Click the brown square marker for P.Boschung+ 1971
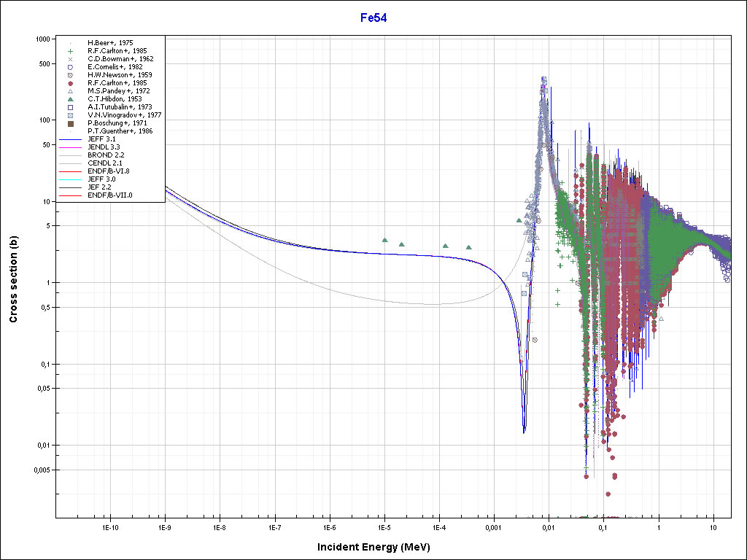Viewport: 747px width, 560px height. point(71,123)
